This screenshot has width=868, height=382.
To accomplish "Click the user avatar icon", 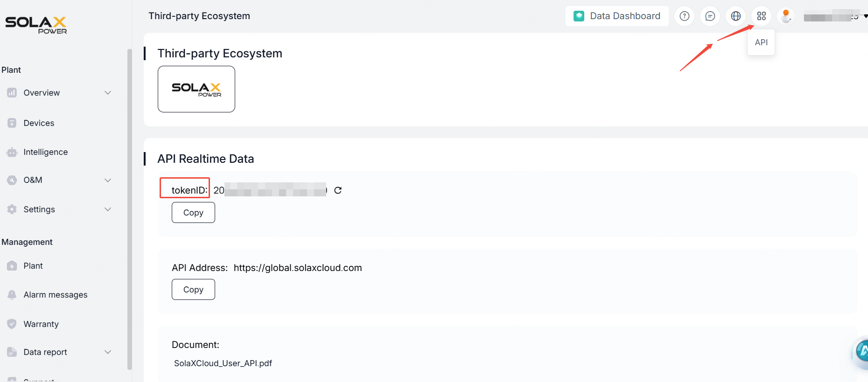I will coord(786,16).
